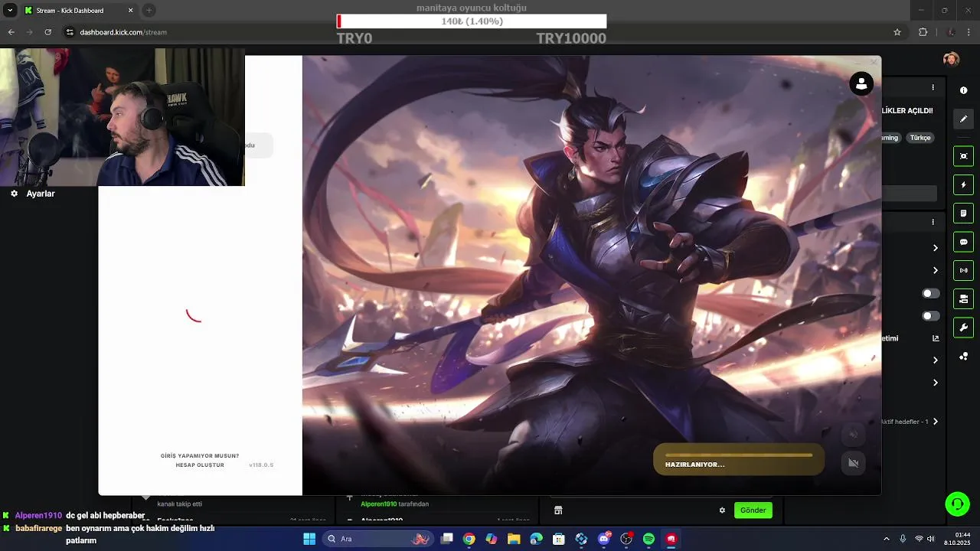Screen dimensions: 980x551
Task: Open the camera layout icon in sidebar
Action: coord(963,298)
